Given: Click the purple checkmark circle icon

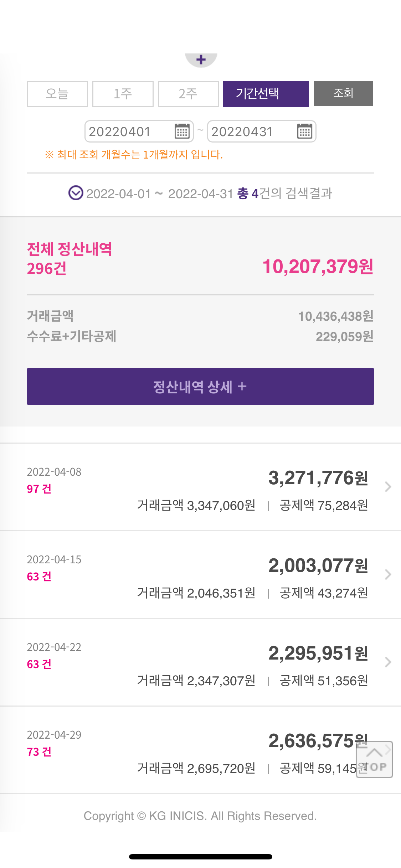Looking at the screenshot, I should point(76,193).
